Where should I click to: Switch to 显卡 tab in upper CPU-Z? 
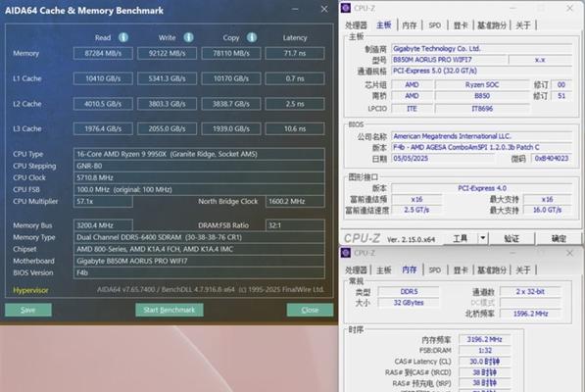tap(461, 25)
